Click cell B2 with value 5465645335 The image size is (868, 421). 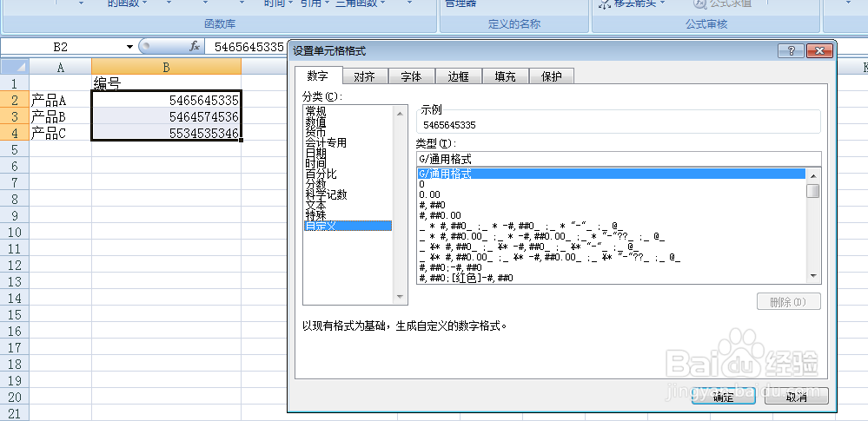167,100
